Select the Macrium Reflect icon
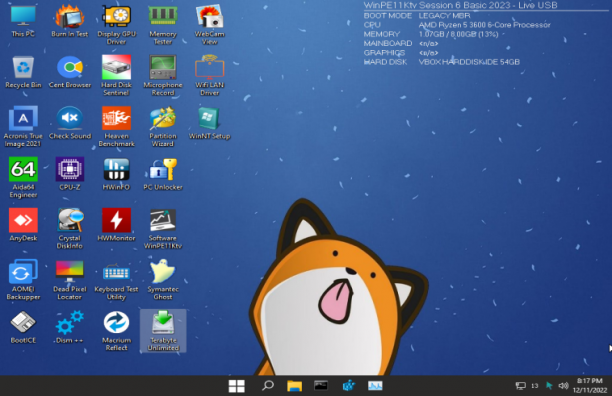This screenshot has height=396, width=612. tap(116, 330)
